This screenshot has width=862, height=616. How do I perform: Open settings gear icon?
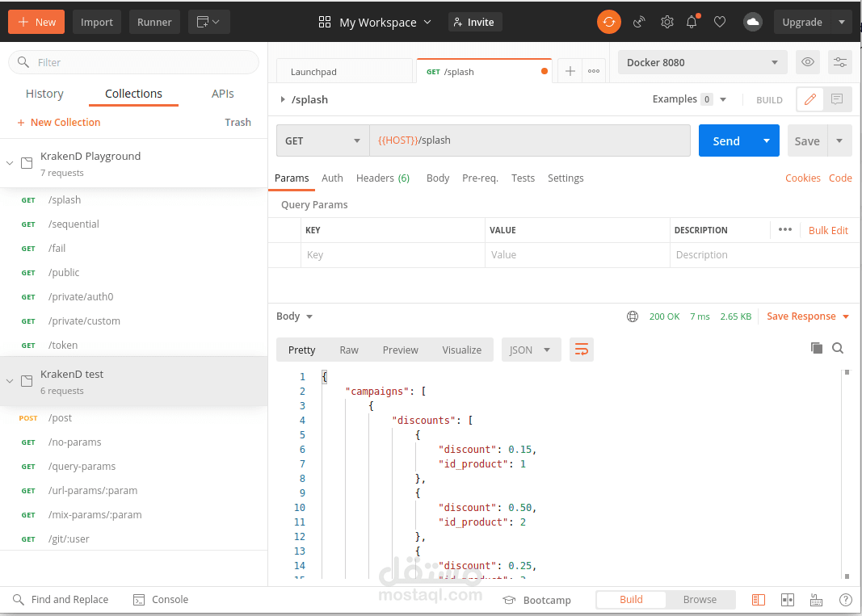[666, 22]
